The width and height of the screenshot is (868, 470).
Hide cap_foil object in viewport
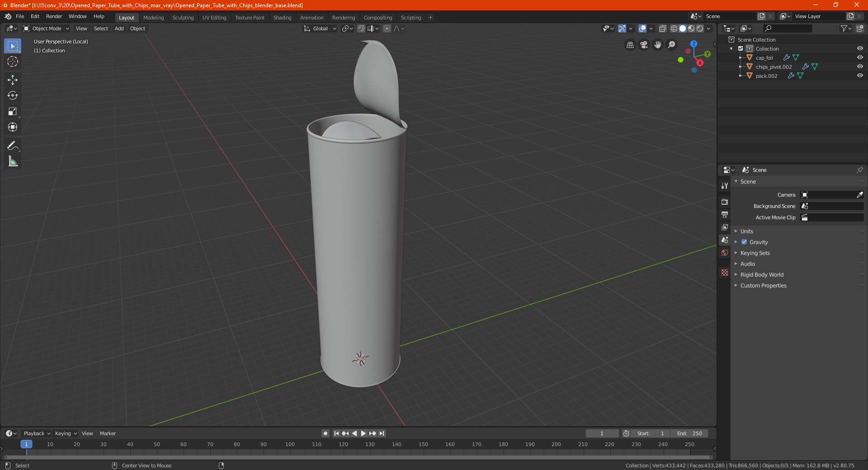860,57
